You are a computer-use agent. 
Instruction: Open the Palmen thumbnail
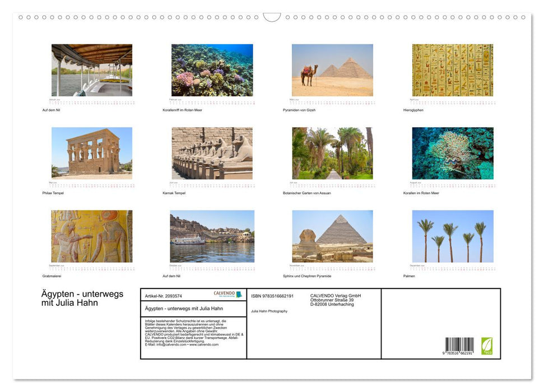pyautogui.click(x=453, y=236)
